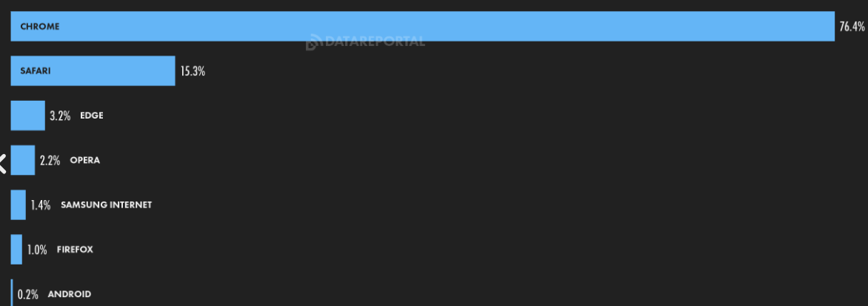This screenshot has height=306, width=868.
Task: Click the 1.4% Samsung Internet value
Action: [41, 205]
